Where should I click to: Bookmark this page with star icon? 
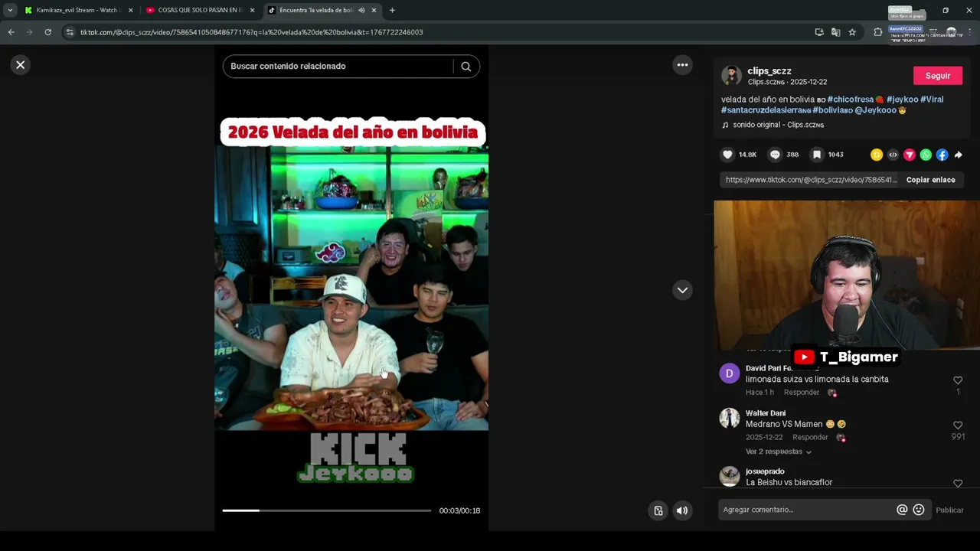click(x=852, y=32)
